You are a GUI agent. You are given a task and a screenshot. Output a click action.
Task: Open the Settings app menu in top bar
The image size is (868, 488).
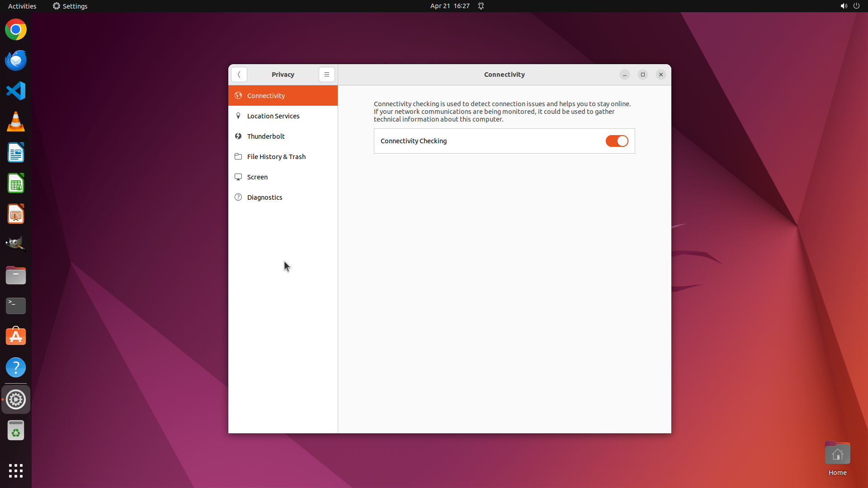coord(70,6)
